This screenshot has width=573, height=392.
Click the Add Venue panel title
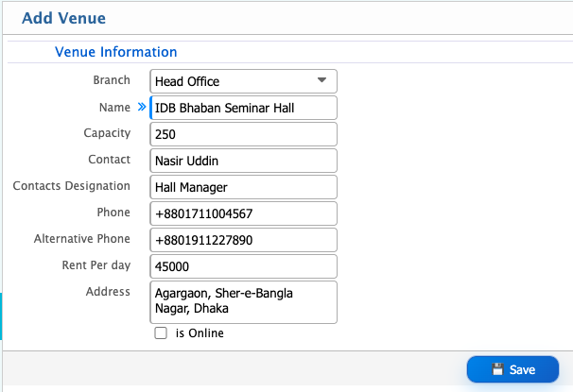pos(63,18)
